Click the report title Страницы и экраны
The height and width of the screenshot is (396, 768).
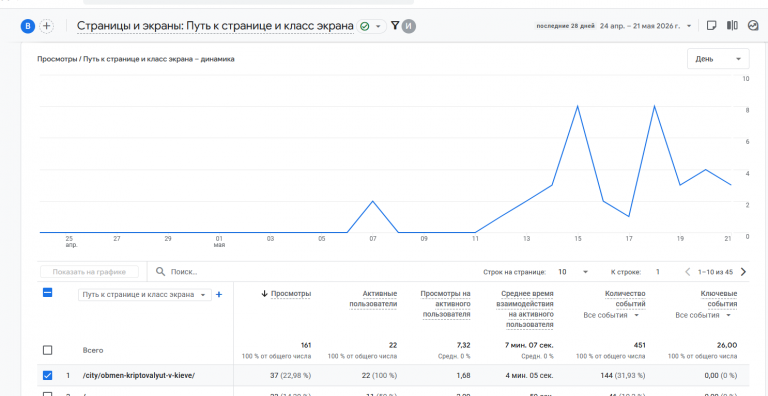tap(215, 26)
